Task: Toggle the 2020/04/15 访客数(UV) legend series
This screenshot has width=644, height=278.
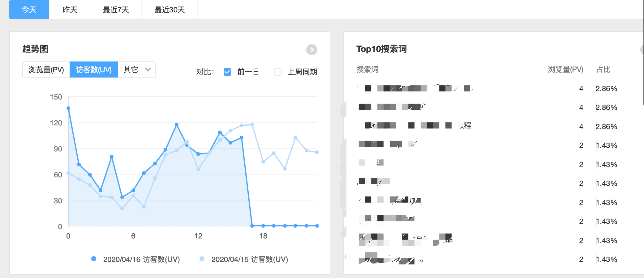Action: (244, 259)
